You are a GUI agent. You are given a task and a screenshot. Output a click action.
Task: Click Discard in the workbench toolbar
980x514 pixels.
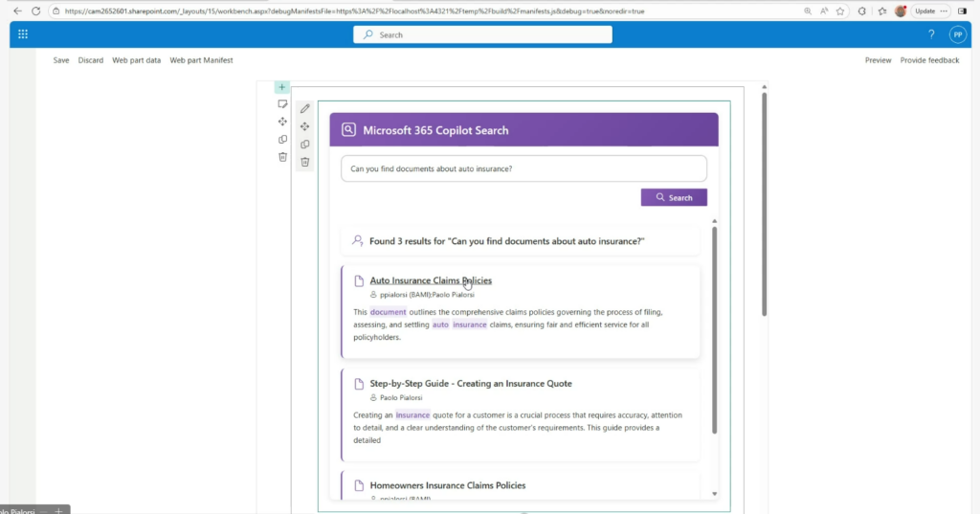pyautogui.click(x=91, y=60)
